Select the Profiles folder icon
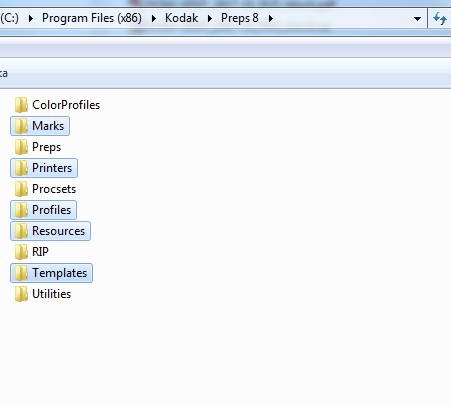 21,210
